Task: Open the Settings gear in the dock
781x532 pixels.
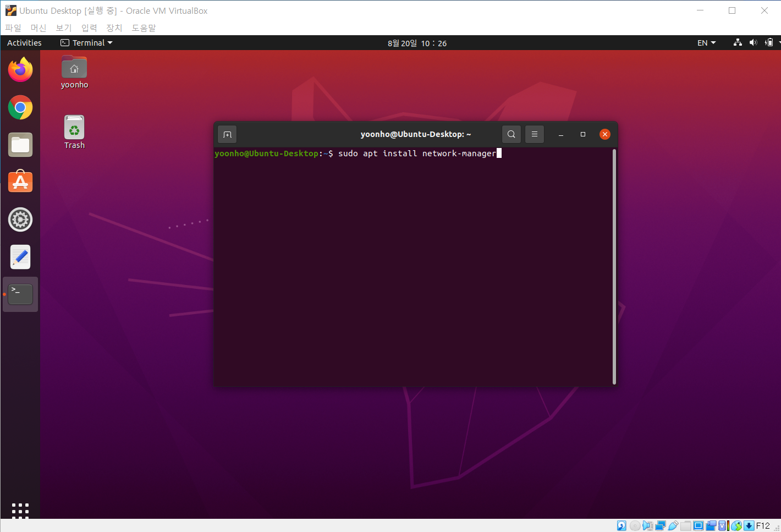Action: pyautogui.click(x=20, y=220)
